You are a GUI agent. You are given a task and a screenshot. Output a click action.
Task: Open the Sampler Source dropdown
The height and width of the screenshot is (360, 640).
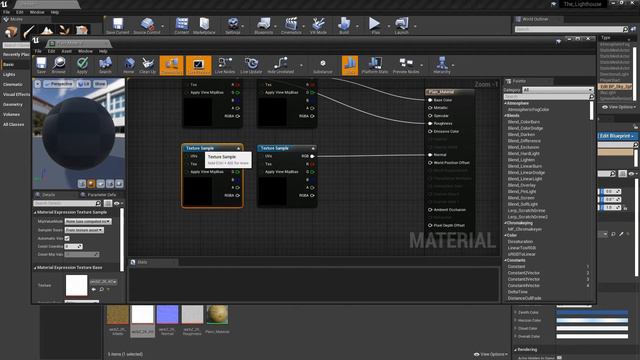pos(84,230)
